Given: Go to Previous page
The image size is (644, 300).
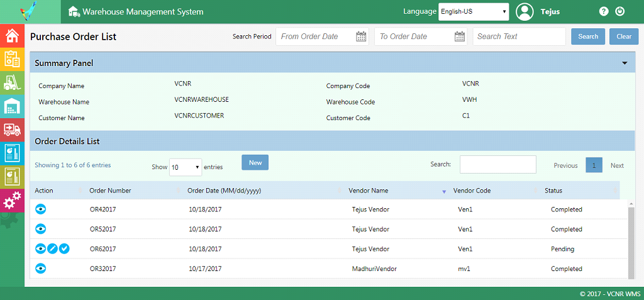Looking at the screenshot, I should pos(565,165).
